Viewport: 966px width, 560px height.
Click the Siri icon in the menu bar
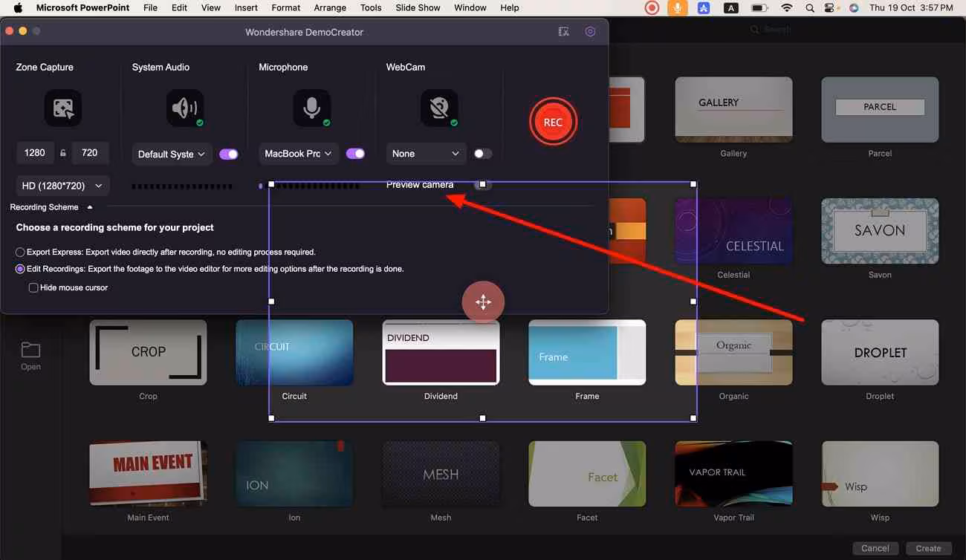(854, 7)
